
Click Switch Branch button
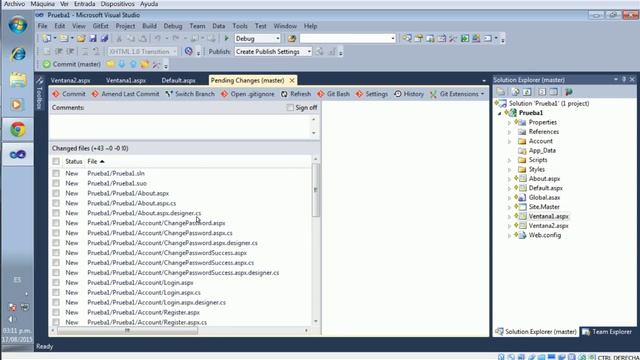click(x=190, y=94)
